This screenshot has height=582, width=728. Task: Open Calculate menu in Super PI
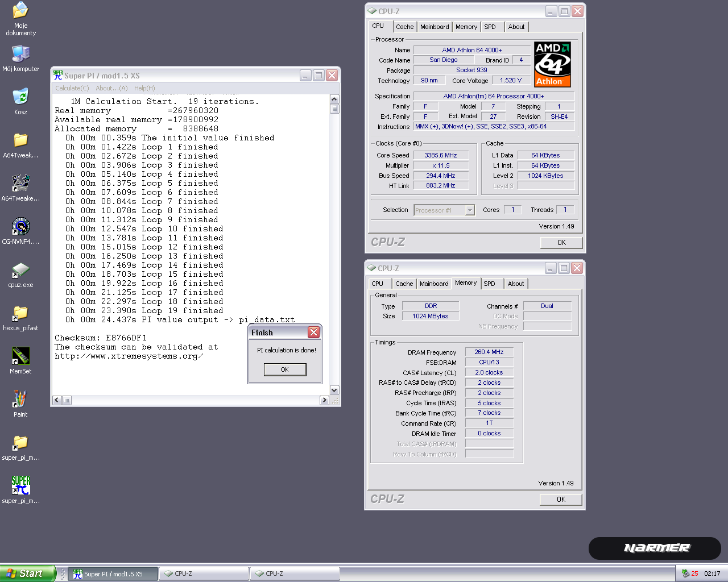[x=72, y=88]
